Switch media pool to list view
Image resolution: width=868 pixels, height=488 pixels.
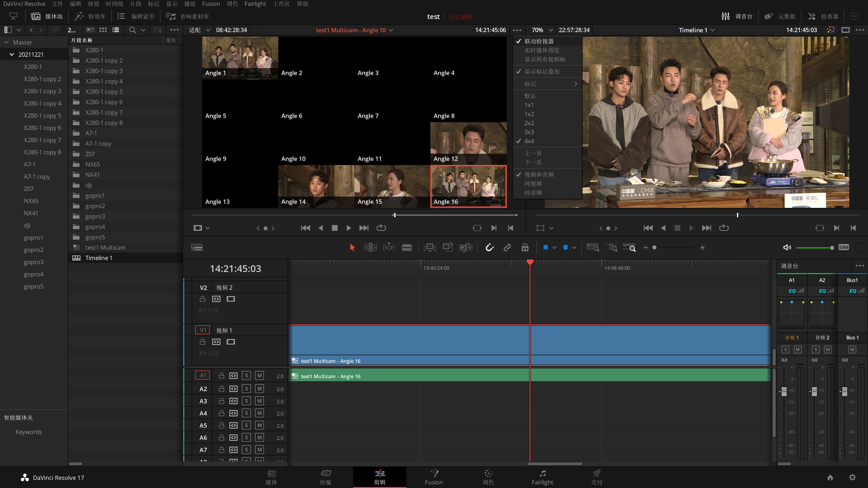tap(116, 30)
